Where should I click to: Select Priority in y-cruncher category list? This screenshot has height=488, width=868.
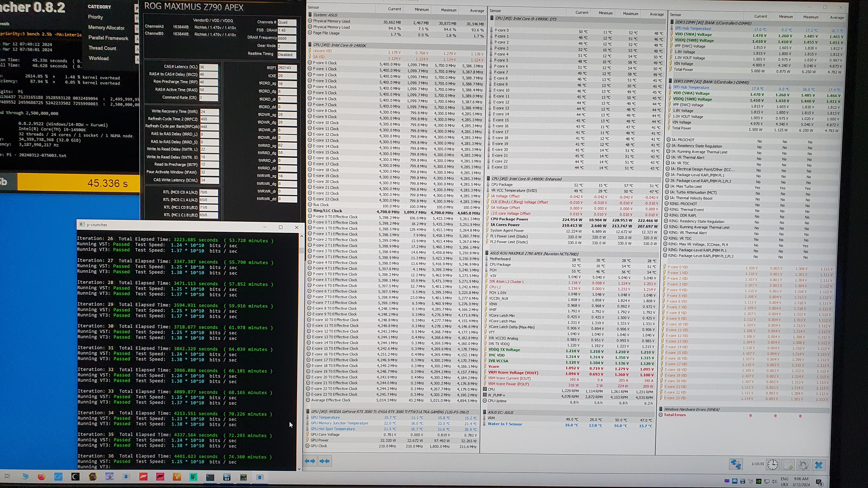[95, 17]
